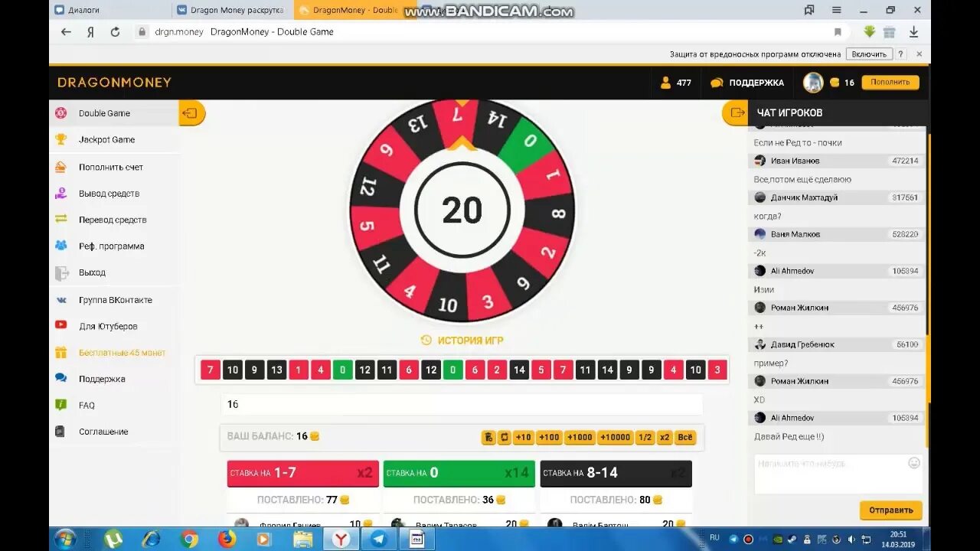Repeat the last bet with refresh icon
Viewport: 980px width, 551px height.
click(x=504, y=438)
